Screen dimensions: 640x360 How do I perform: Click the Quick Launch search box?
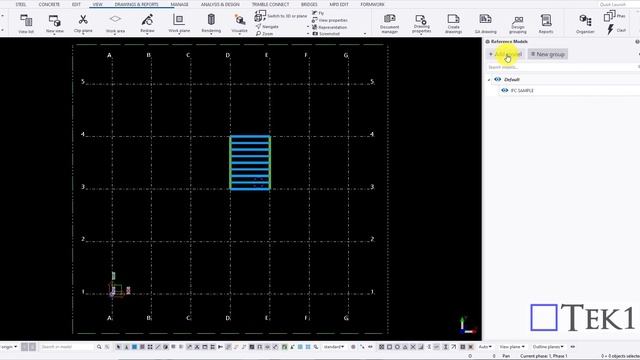(619, 4)
